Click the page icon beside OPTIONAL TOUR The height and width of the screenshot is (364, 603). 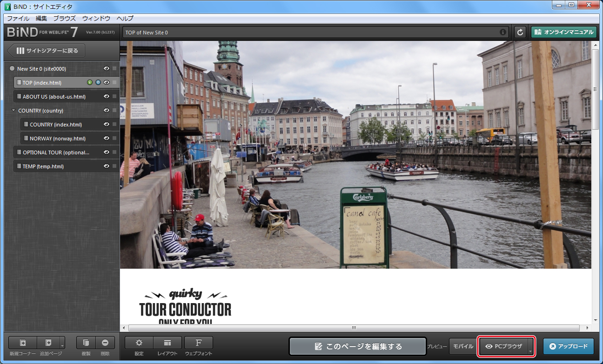coord(19,152)
